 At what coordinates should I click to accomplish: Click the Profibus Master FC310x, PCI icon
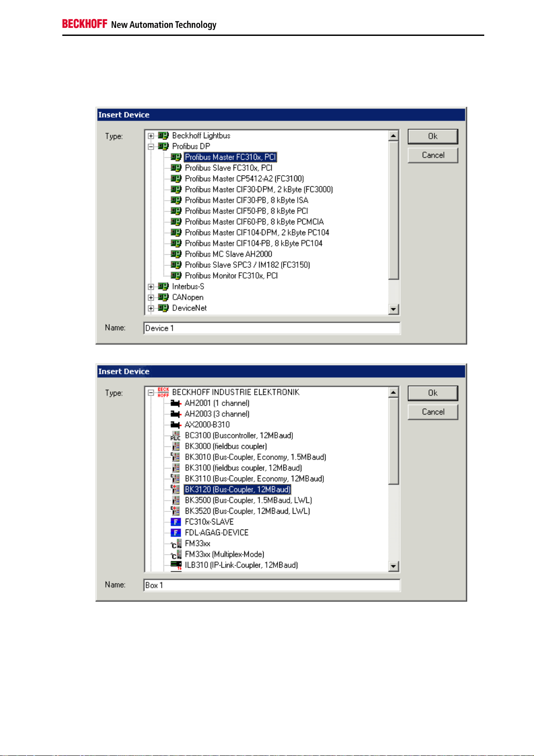176,157
